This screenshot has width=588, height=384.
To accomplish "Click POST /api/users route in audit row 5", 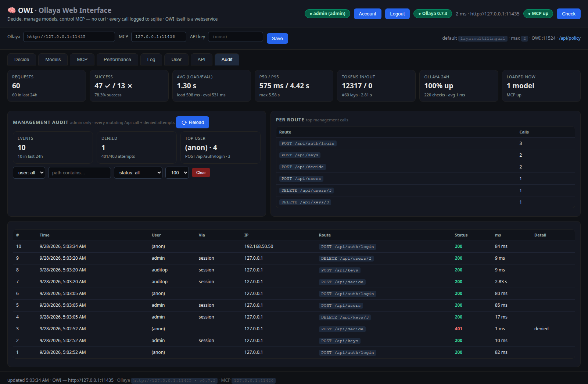I will pos(341,306).
